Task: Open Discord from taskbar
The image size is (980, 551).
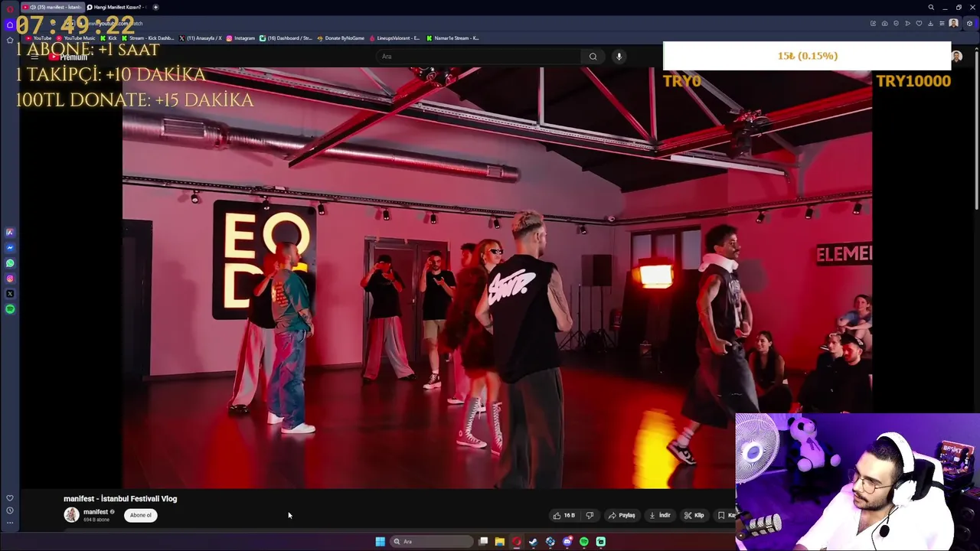Action: pos(567,542)
